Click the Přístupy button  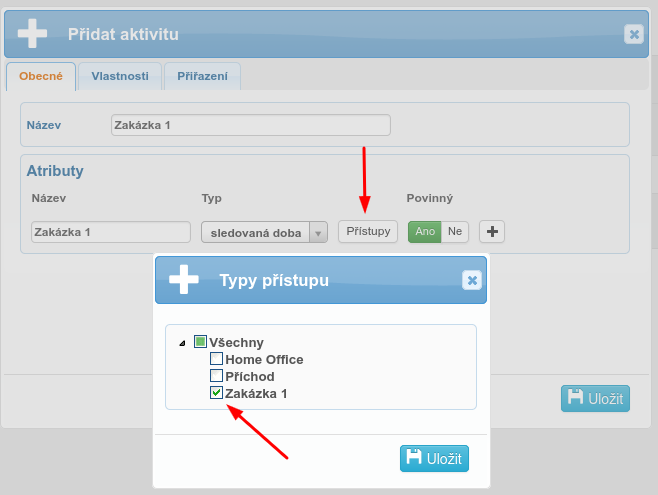point(367,231)
